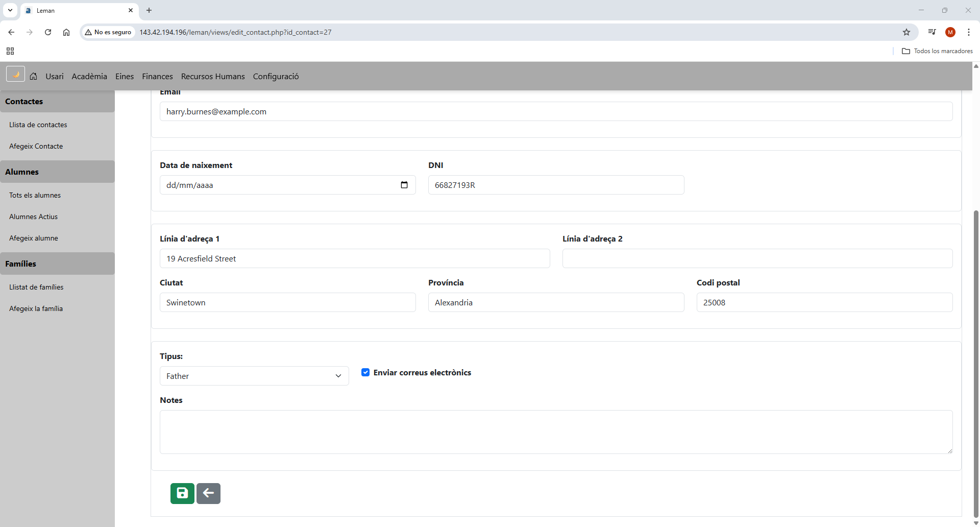Open Afegeix la família page
This screenshot has height=527, width=980.
(x=36, y=308)
